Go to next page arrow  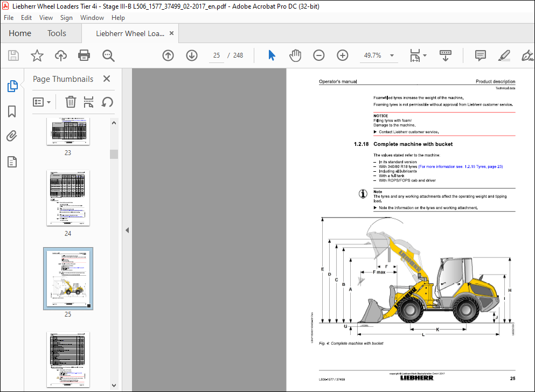click(x=192, y=55)
